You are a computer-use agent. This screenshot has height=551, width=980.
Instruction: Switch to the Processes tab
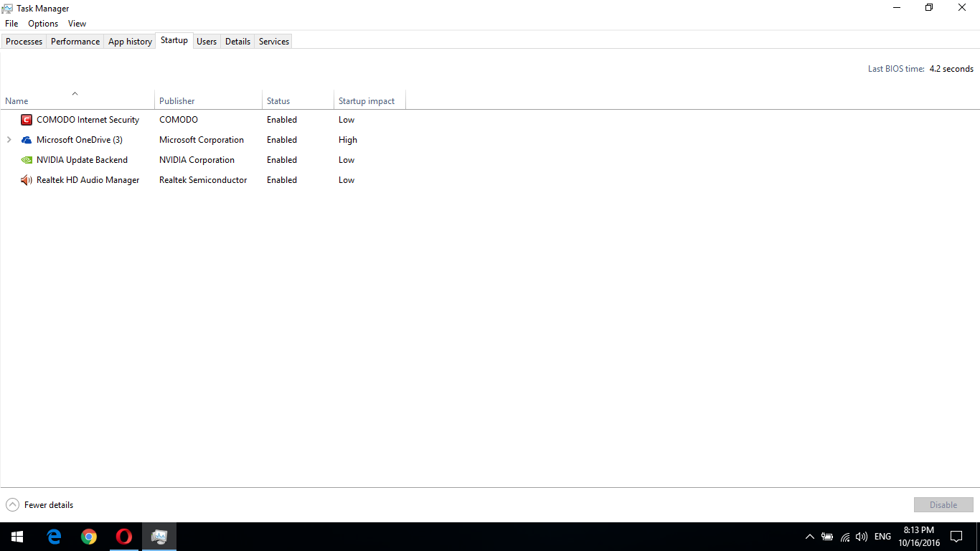(24, 42)
